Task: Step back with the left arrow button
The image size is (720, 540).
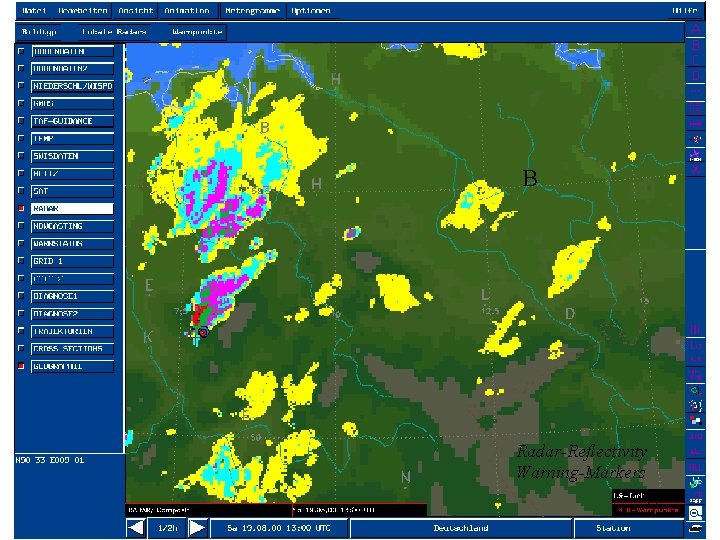Action: (x=136, y=528)
